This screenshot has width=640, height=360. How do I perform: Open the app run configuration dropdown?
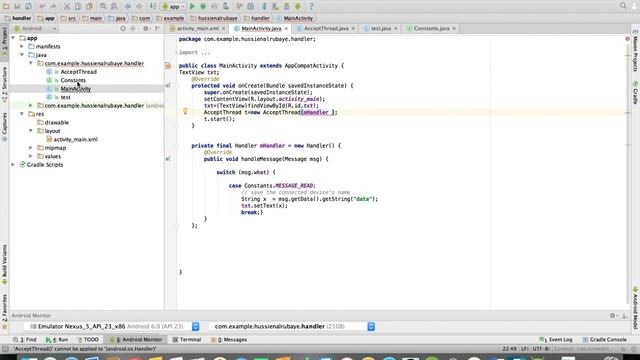173,6
